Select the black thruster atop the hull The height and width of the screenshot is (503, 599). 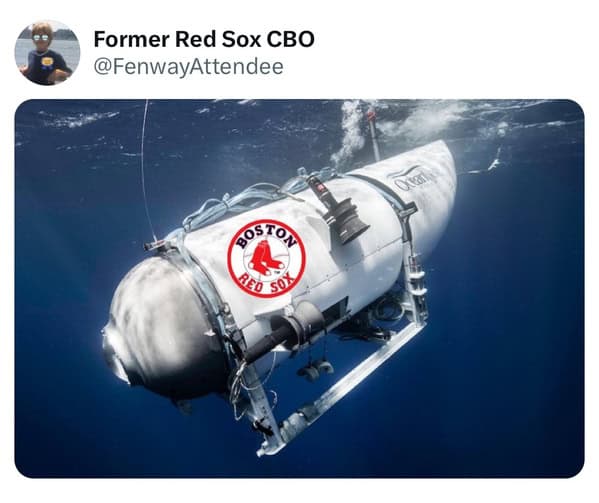(340, 212)
